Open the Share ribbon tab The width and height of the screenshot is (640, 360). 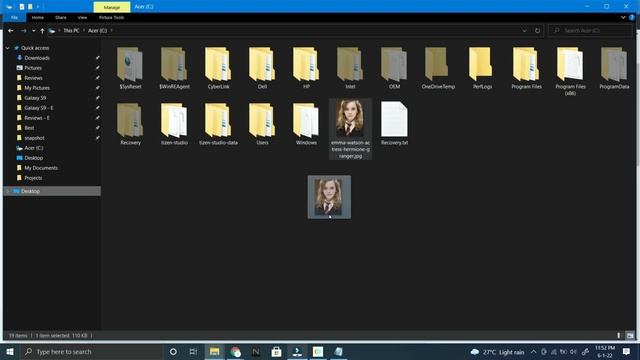(x=61, y=18)
